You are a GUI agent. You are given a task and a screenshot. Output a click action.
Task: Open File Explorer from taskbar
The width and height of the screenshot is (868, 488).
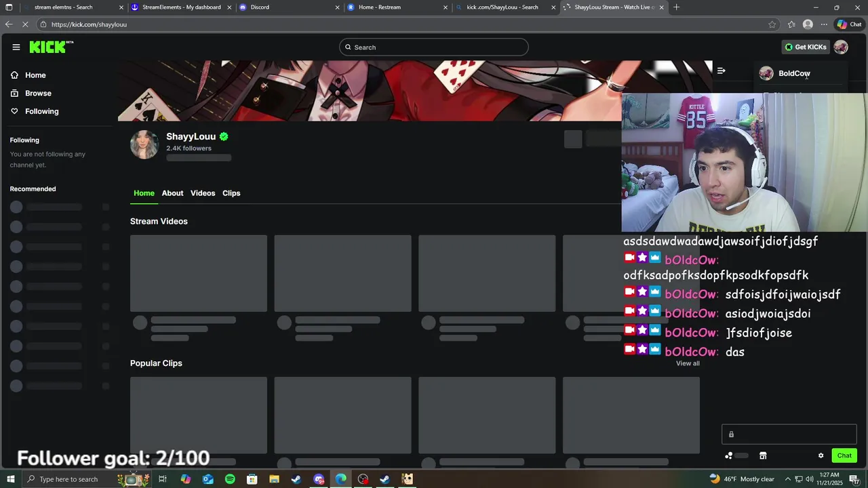click(274, 479)
